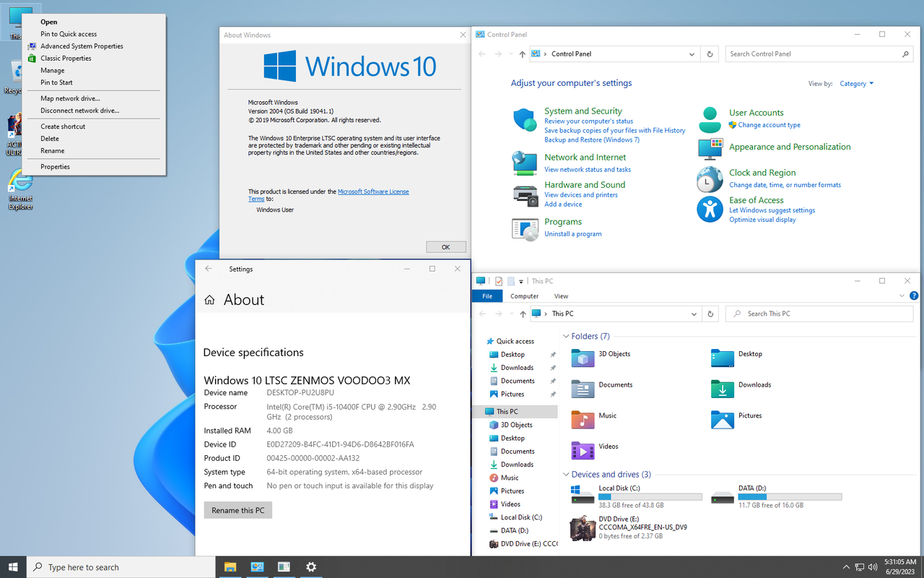This screenshot has height=578, width=924.
Task: Open the Downloads folder icon in Folders group
Action: click(723, 389)
